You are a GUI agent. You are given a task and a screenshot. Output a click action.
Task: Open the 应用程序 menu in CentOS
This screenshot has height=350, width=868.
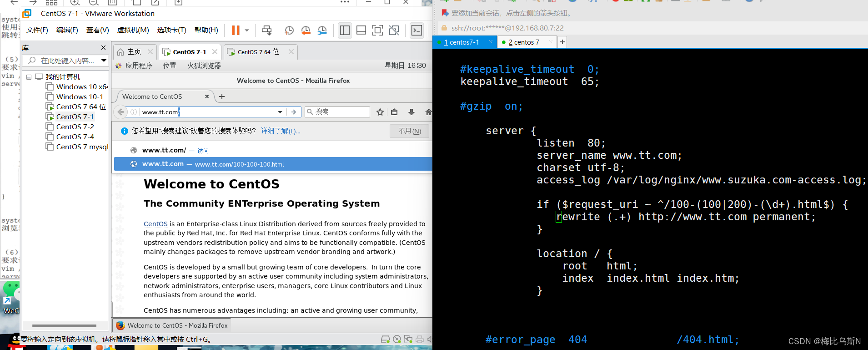(134, 66)
